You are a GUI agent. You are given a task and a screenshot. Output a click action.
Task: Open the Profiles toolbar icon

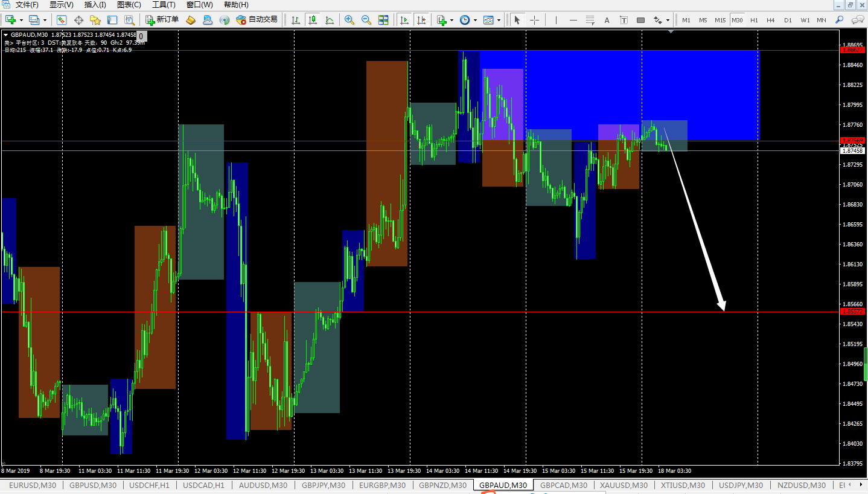[x=34, y=20]
